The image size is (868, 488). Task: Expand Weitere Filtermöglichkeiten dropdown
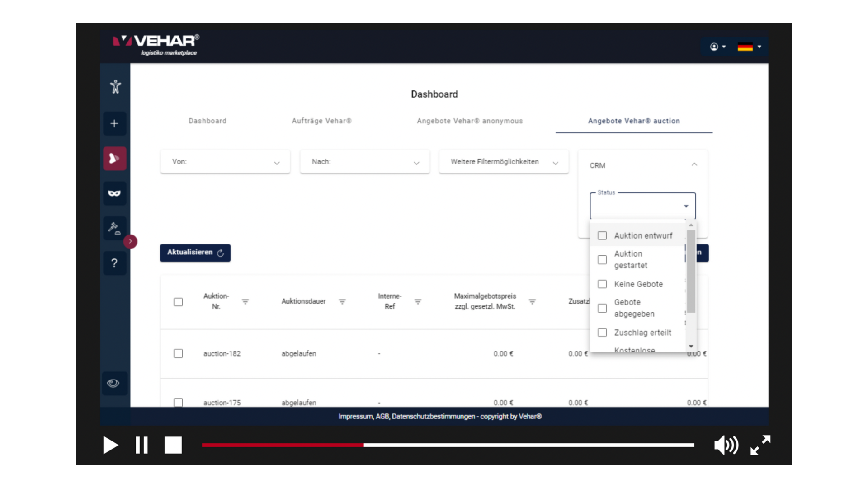(504, 162)
